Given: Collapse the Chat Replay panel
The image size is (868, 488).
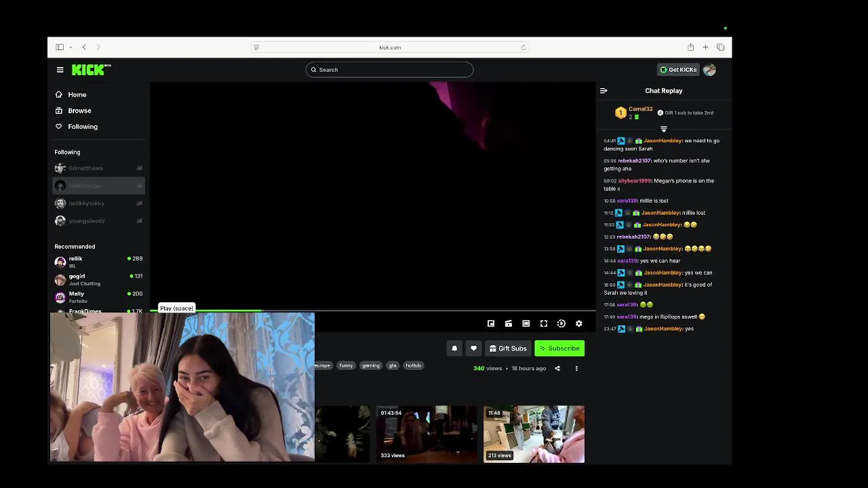Looking at the screenshot, I should [x=604, y=91].
